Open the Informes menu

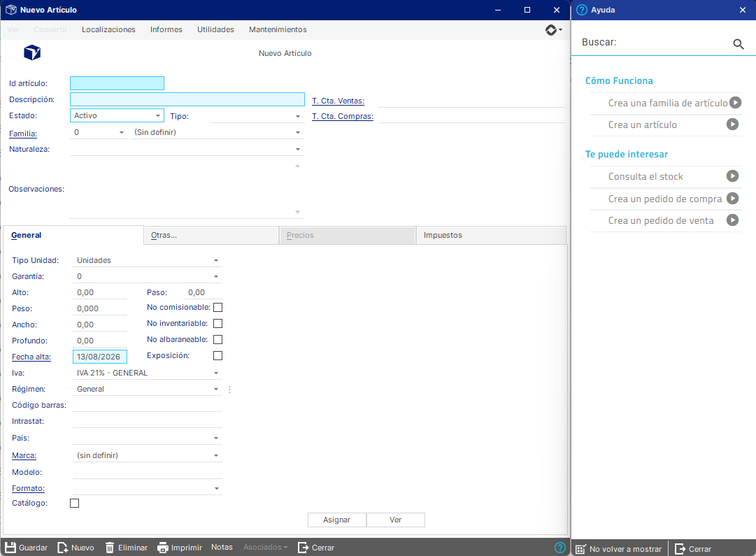click(x=166, y=29)
